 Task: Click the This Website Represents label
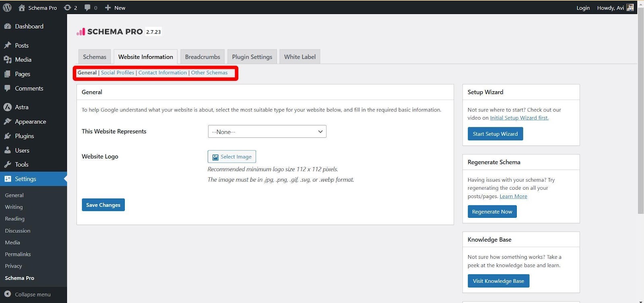pos(114,131)
